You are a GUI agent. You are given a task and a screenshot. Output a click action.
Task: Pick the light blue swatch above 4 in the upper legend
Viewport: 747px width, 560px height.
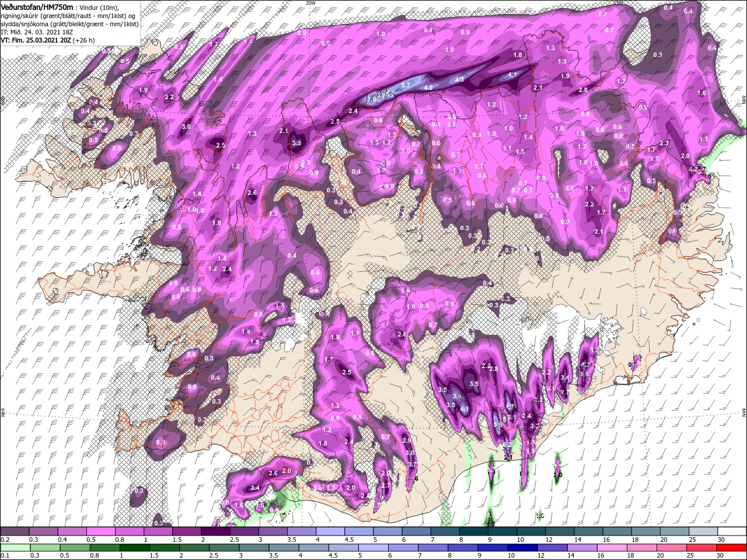coord(330,531)
